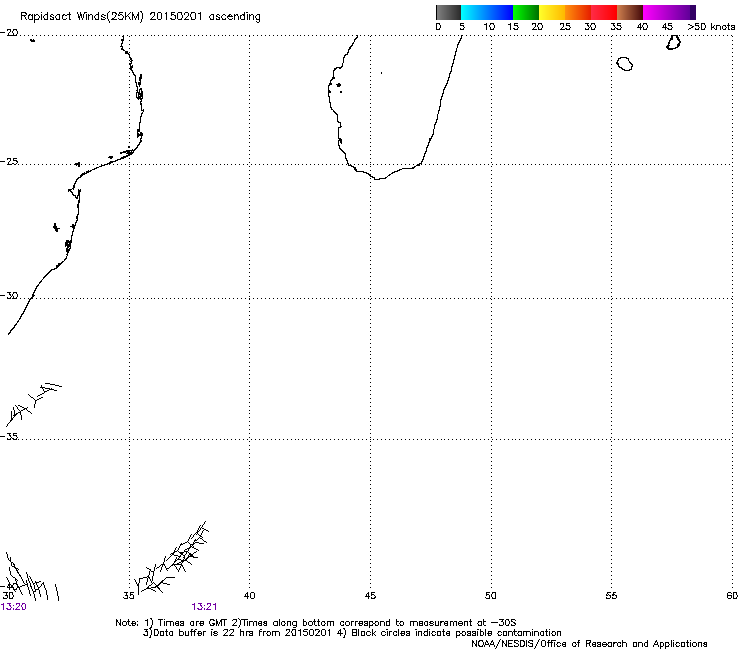Choose the orange 25–30 knot legend color

pyautogui.click(x=578, y=12)
